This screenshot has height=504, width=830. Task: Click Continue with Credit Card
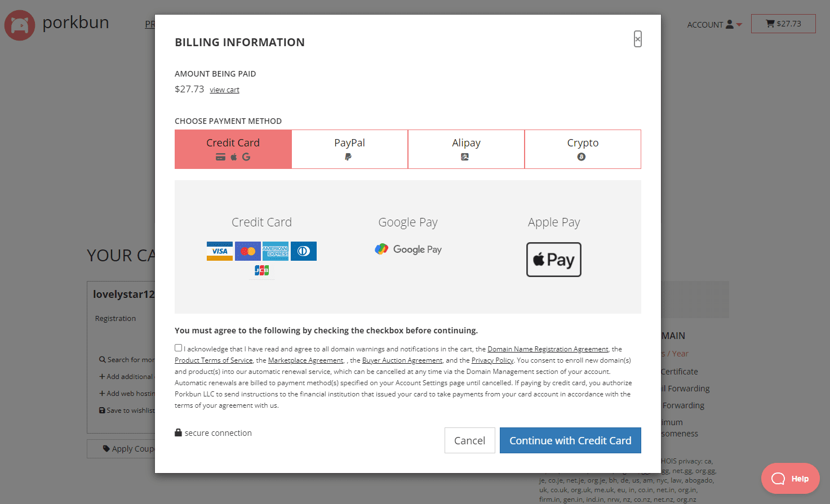pos(570,440)
